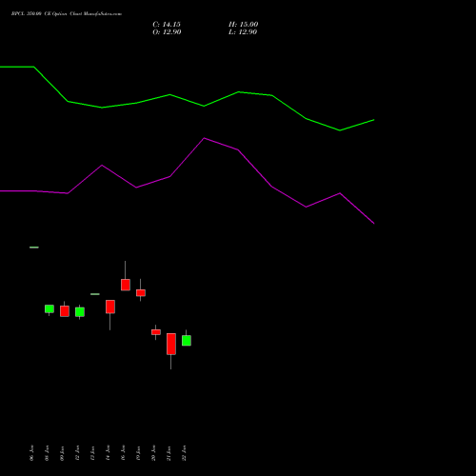Image resolution: width=476 pixels, height=476 pixels.
Task: Select the red candle for 16 Jan
Action: 126,285
